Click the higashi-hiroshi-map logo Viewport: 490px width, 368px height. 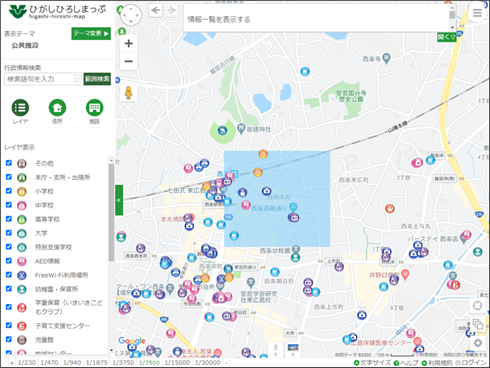click(x=57, y=11)
